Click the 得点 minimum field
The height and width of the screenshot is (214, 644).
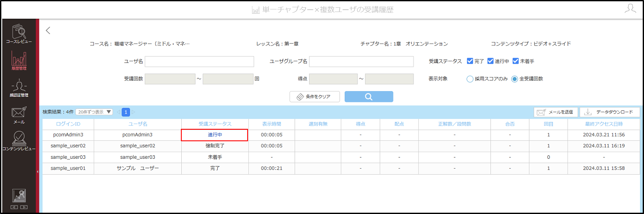coord(333,79)
